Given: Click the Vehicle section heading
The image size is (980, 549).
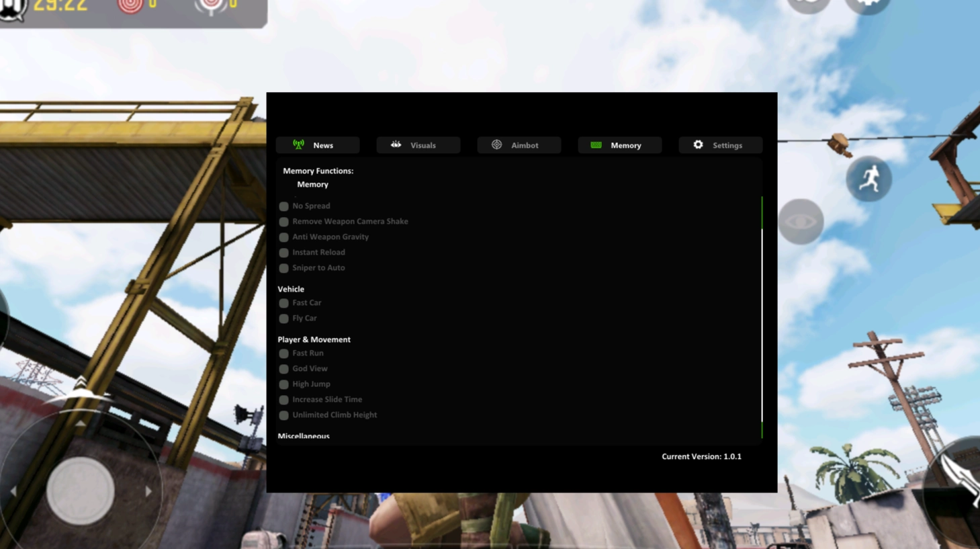Looking at the screenshot, I should 291,289.
